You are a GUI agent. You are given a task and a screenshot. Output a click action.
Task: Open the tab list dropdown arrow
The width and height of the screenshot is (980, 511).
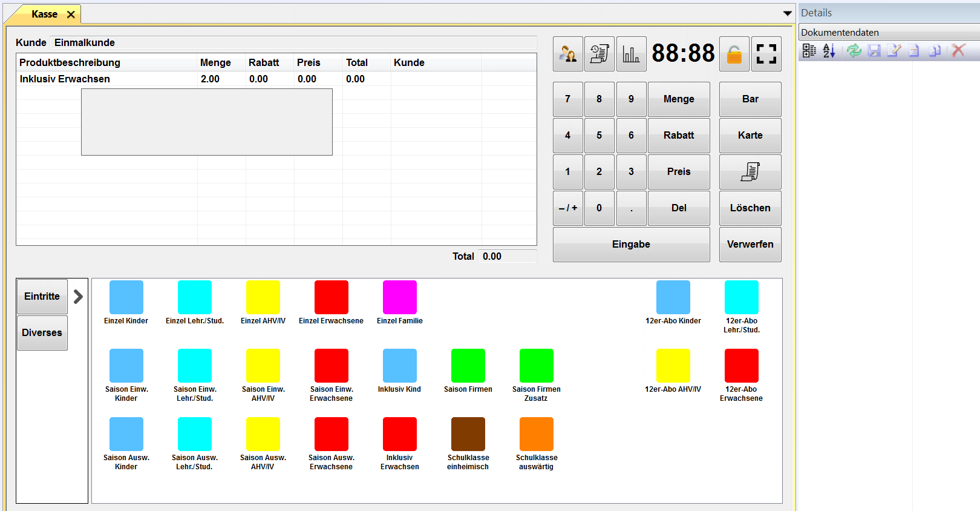787,13
